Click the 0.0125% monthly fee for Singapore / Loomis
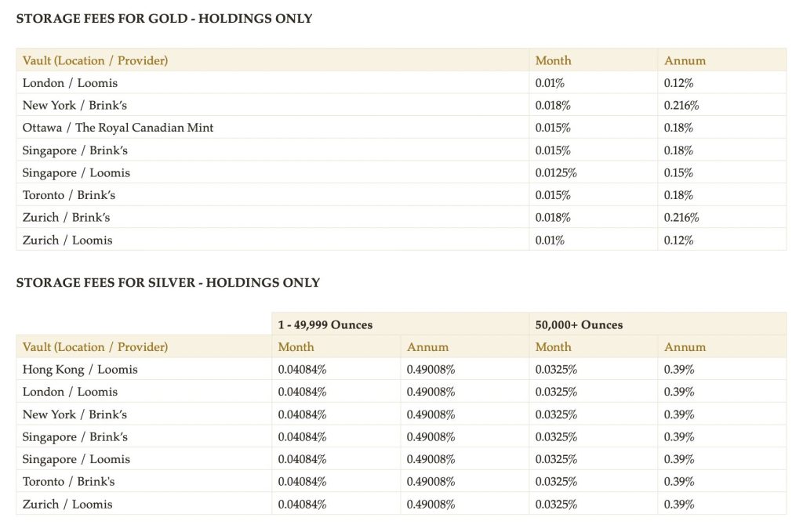This screenshot has height=532, width=803. pos(556,173)
